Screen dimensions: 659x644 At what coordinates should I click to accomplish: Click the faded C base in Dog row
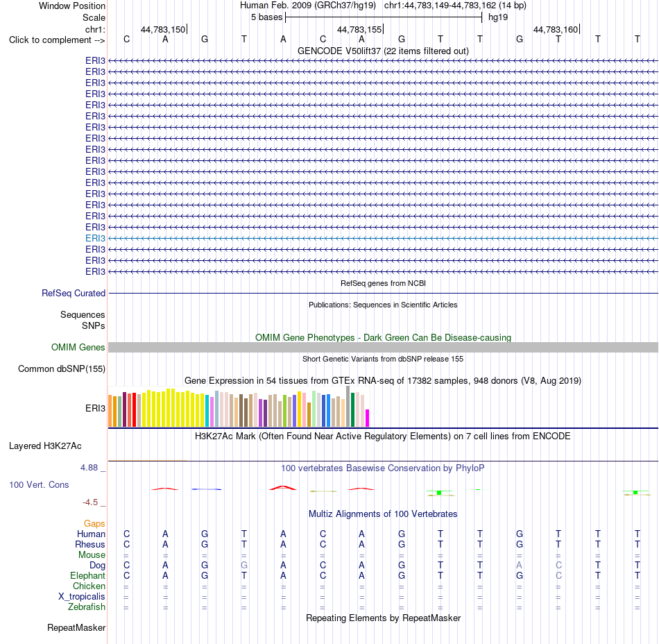pyautogui.click(x=558, y=566)
